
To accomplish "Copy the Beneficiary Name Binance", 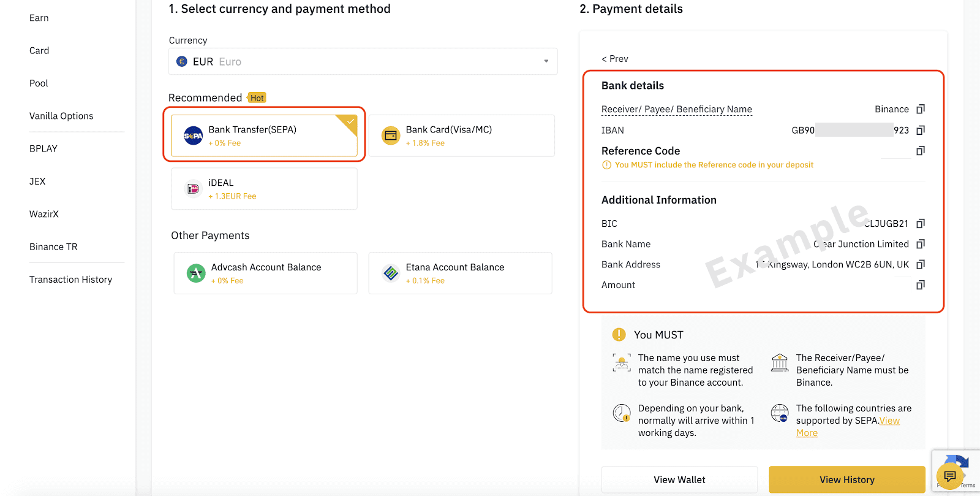I will (x=920, y=109).
